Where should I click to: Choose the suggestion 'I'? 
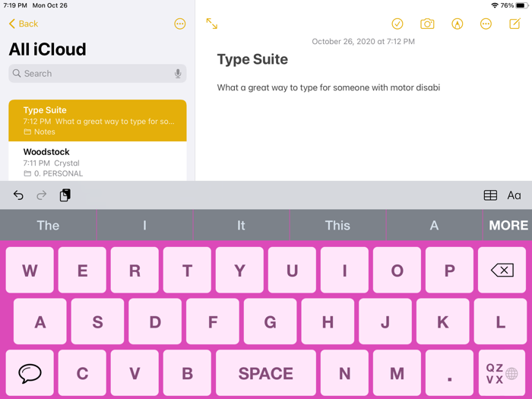click(x=145, y=225)
